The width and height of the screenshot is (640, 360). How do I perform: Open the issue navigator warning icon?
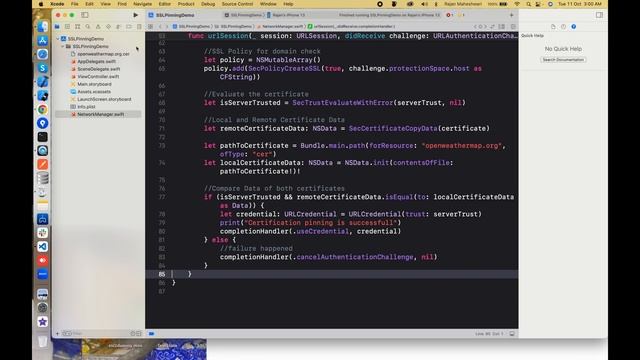coord(98,27)
